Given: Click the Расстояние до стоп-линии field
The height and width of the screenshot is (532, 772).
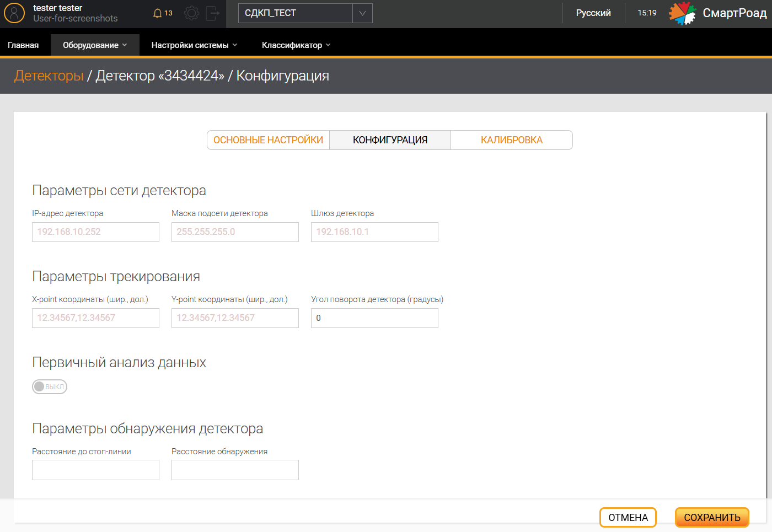Looking at the screenshot, I should click(x=95, y=470).
